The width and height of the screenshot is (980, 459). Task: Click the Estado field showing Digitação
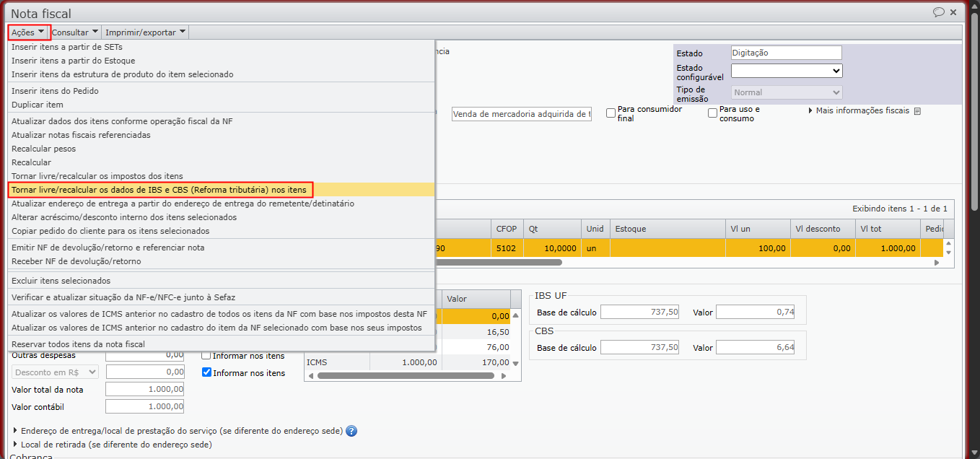tap(786, 53)
